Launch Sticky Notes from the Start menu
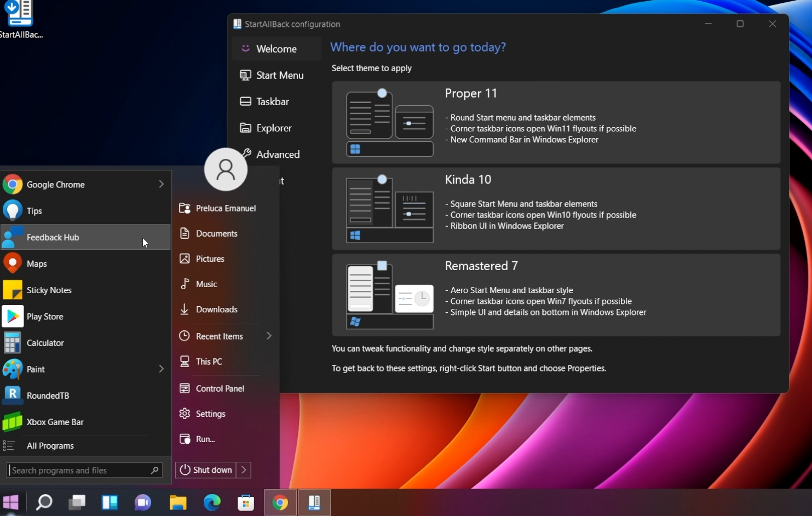The image size is (812, 516). pyautogui.click(x=49, y=290)
